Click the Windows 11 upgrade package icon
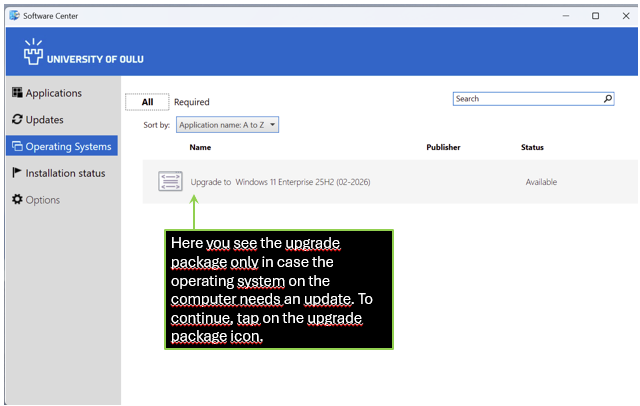This screenshot has height=406, width=640. click(x=170, y=182)
